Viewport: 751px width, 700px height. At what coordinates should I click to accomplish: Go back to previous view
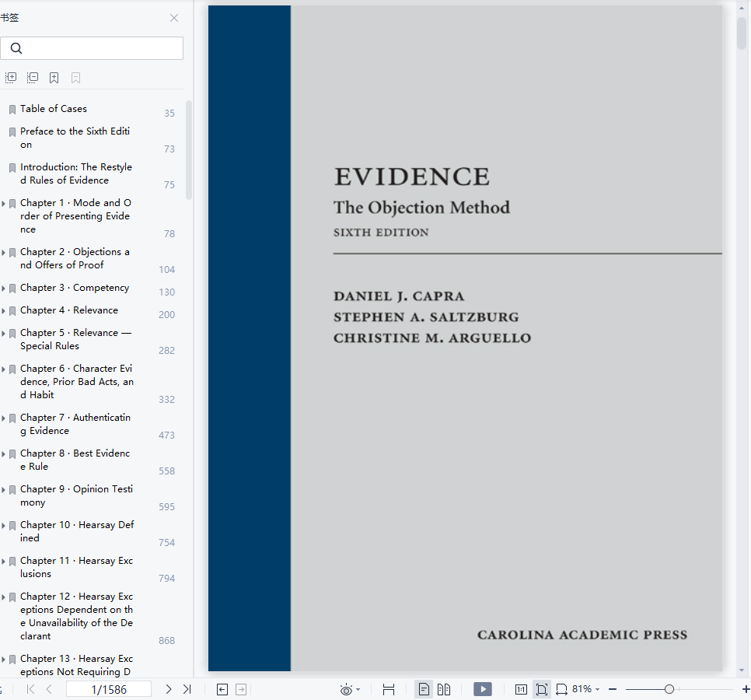222,689
